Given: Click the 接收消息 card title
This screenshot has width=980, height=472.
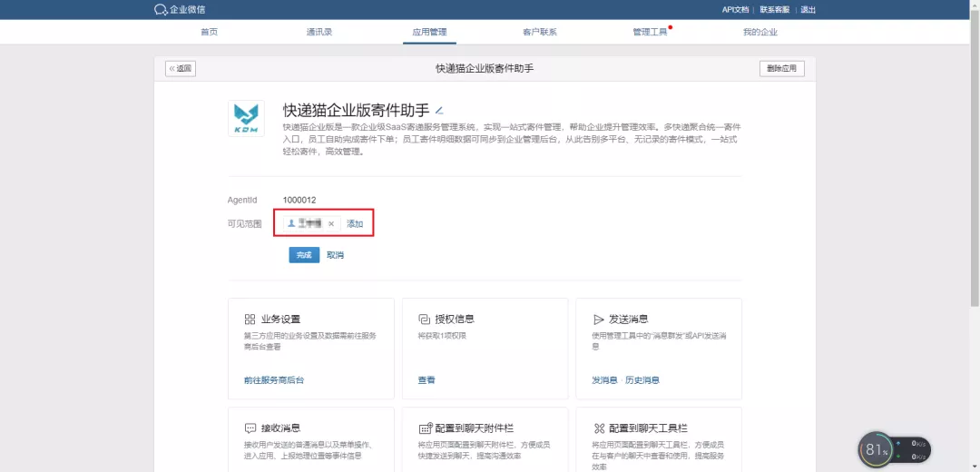Looking at the screenshot, I should pos(280,428).
